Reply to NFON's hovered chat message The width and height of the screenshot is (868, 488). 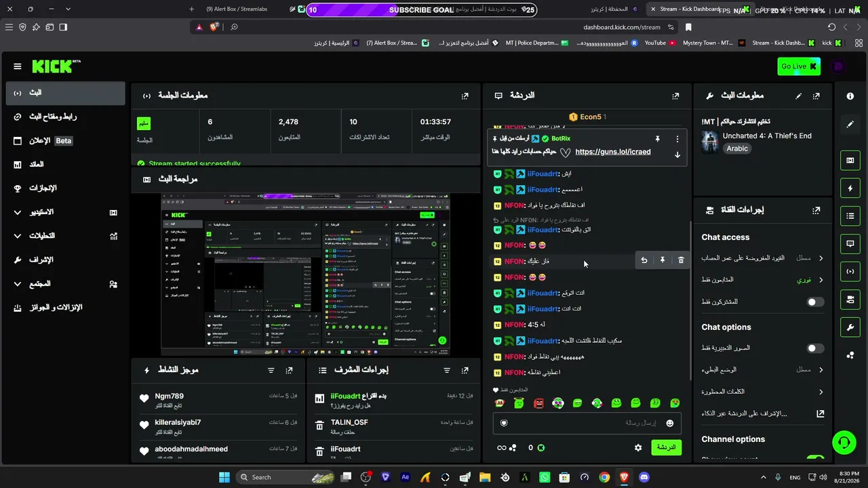pyautogui.click(x=644, y=260)
